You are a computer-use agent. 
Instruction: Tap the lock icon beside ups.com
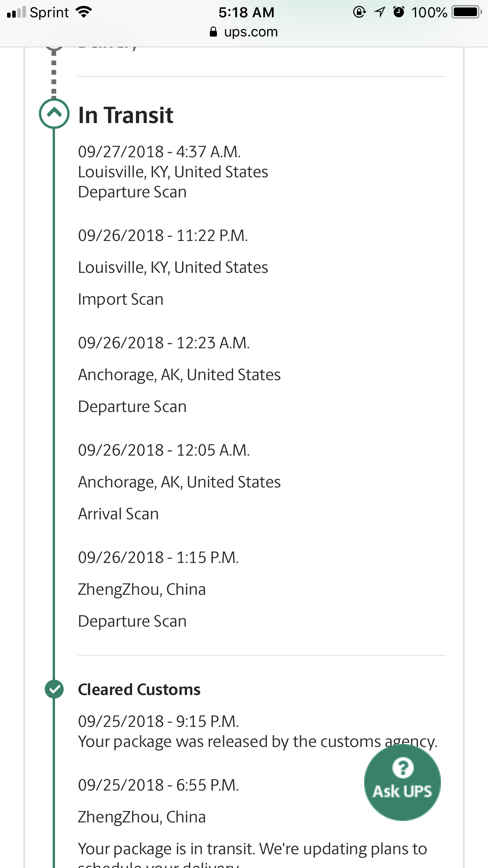[x=213, y=32]
